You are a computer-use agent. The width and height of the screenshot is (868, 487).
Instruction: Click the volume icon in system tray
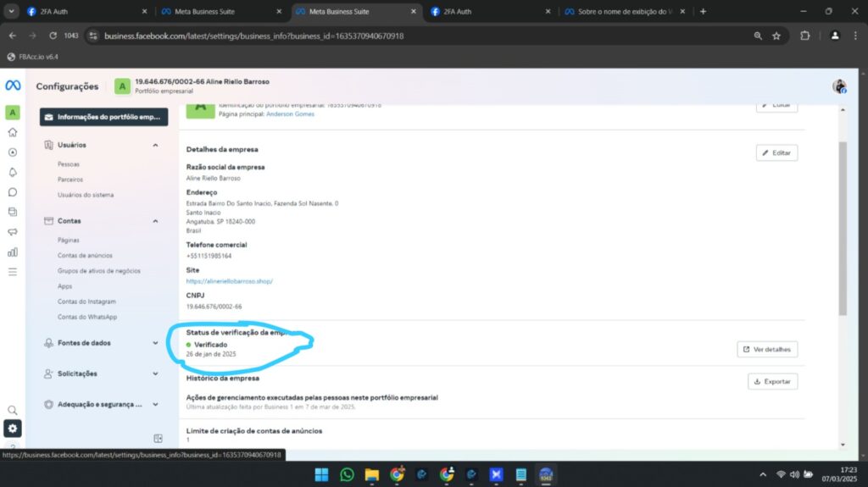pos(794,474)
